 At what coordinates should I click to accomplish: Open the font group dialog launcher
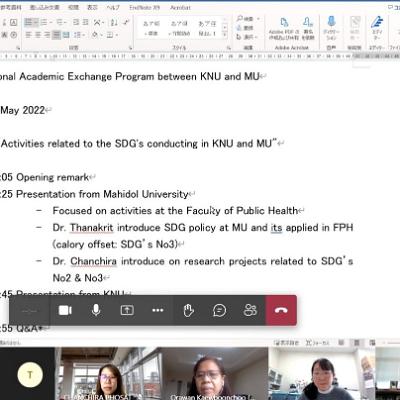18,48
